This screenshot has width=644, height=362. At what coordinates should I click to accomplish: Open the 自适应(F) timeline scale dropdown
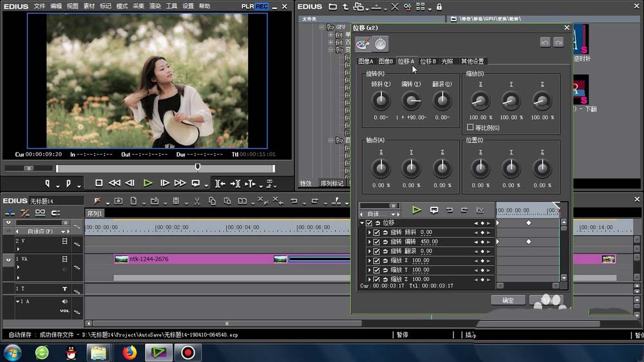point(63,231)
